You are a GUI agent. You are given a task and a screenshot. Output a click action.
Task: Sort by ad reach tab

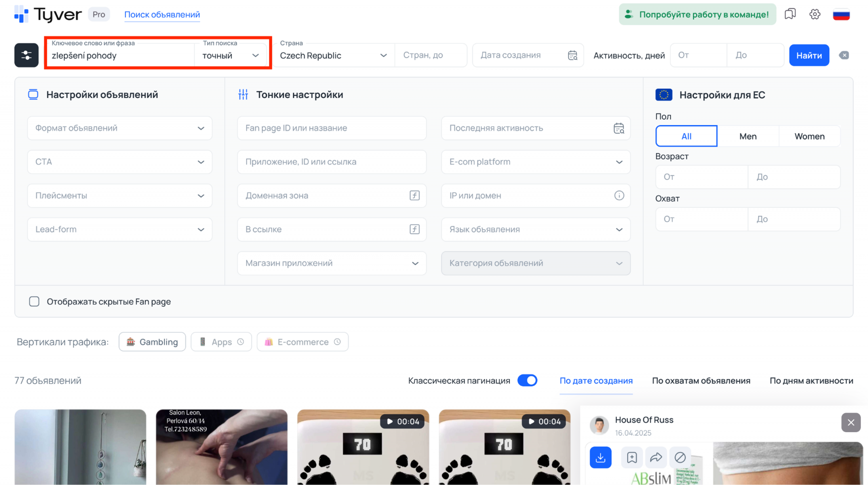point(701,381)
